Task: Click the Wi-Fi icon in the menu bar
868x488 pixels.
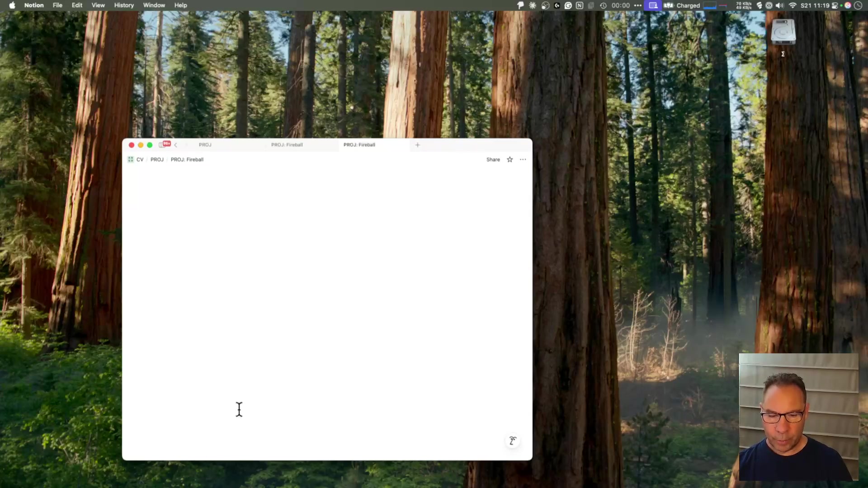Action: point(793,5)
